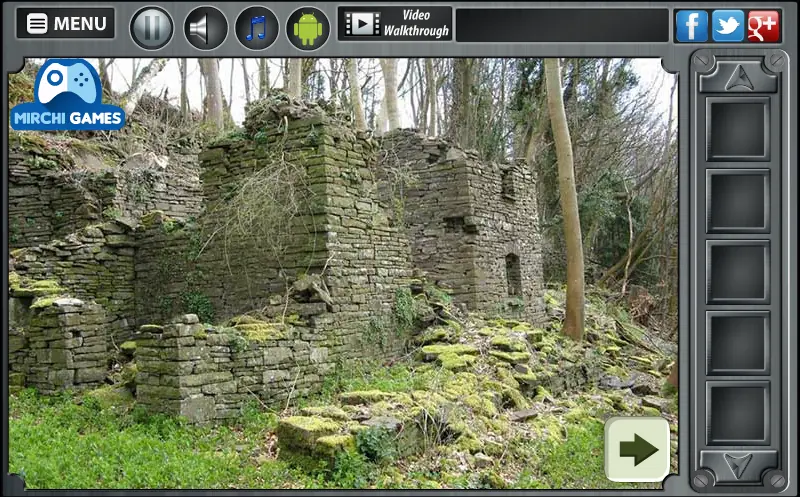
Task: Go to the next scene with the arrow
Action: coord(637,450)
